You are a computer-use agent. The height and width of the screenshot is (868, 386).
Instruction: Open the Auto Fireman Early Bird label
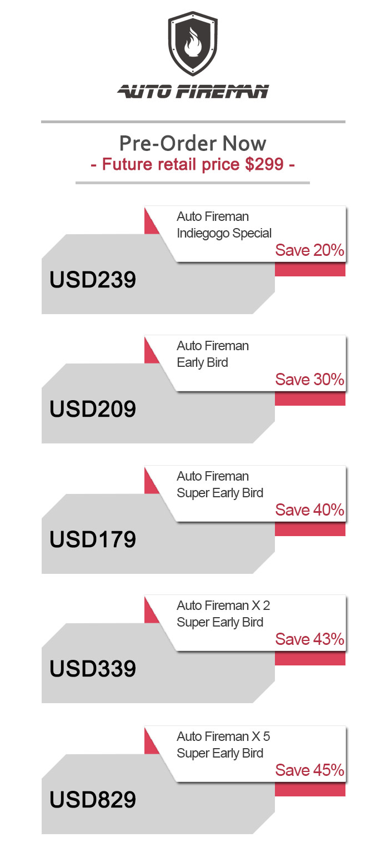213,354
